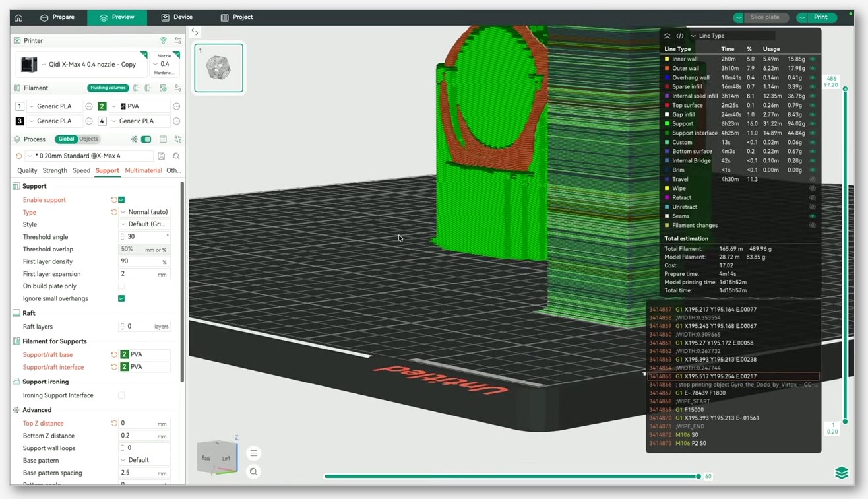This screenshot has width=868, height=499.
Task: Click the Support green color swatch
Action: point(667,124)
